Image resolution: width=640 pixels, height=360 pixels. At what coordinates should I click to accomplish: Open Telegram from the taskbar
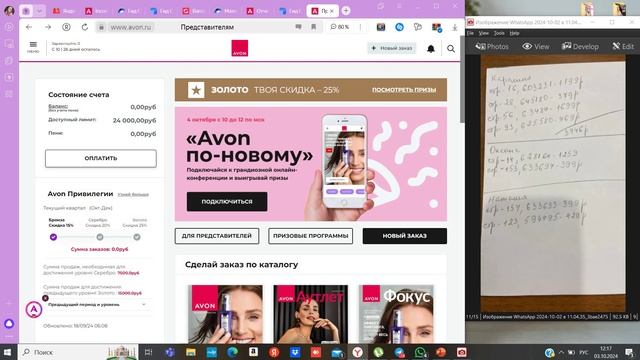click(400, 352)
